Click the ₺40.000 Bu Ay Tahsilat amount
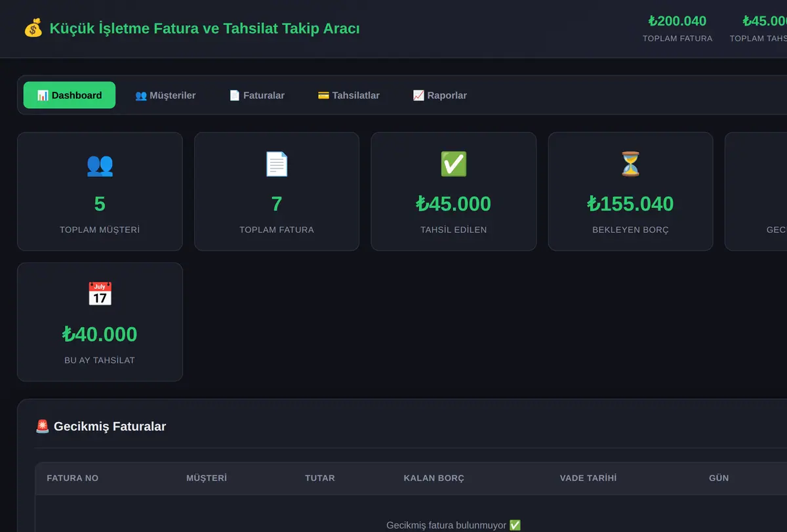 (x=100, y=335)
